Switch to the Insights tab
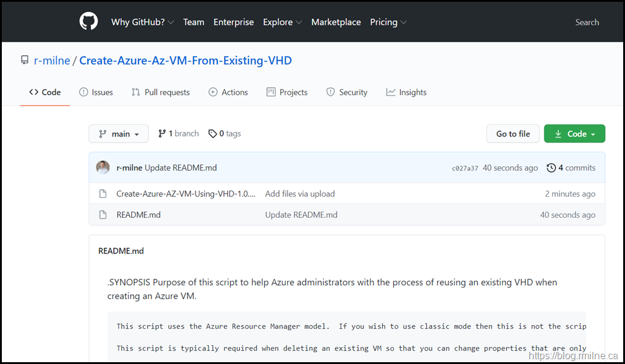Viewport: 625px width, 364px height. pos(406,92)
